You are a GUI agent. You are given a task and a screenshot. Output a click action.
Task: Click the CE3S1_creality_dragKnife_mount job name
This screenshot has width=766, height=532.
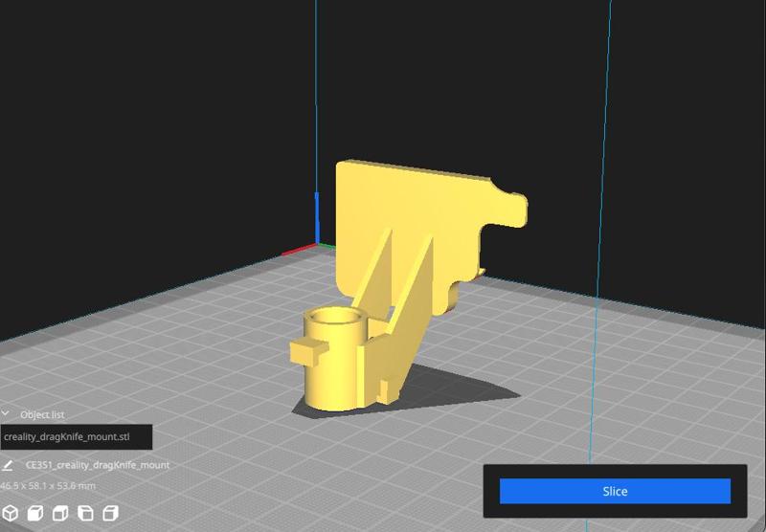coord(98,465)
